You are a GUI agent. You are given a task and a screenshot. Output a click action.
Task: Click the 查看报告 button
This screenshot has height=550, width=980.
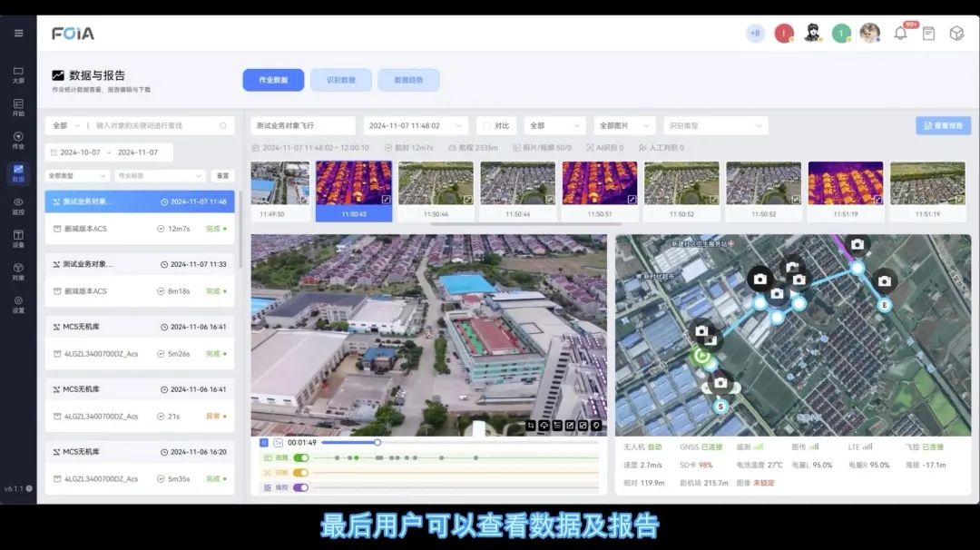[x=943, y=126]
